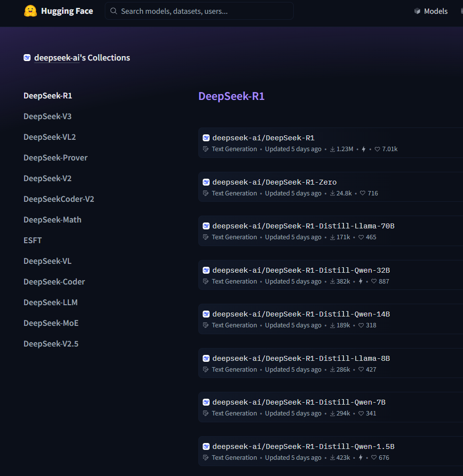Click the deepseek-ai avatar beside Collections heading

coord(27,58)
